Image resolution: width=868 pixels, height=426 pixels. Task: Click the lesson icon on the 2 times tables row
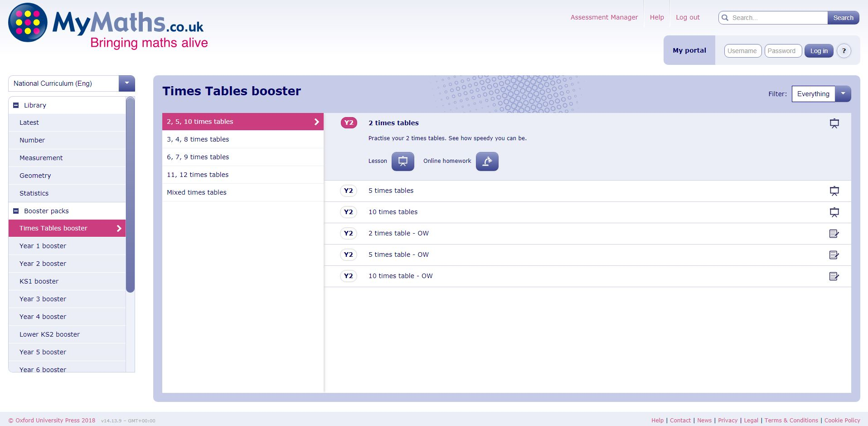click(x=834, y=123)
